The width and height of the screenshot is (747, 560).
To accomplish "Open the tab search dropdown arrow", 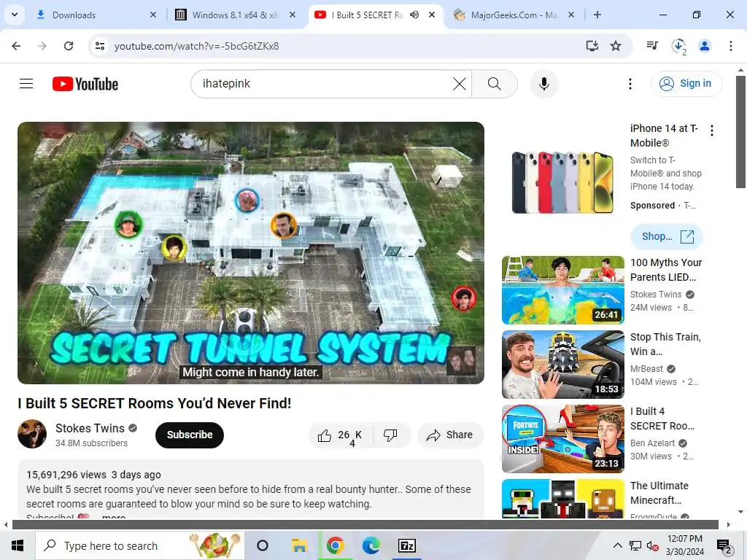I will [x=15, y=15].
